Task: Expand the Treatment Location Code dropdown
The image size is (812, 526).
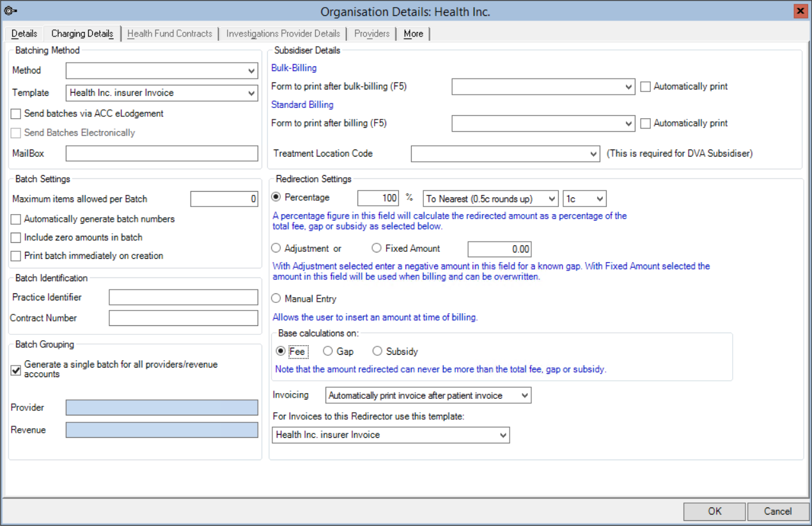Action: coord(506,154)
